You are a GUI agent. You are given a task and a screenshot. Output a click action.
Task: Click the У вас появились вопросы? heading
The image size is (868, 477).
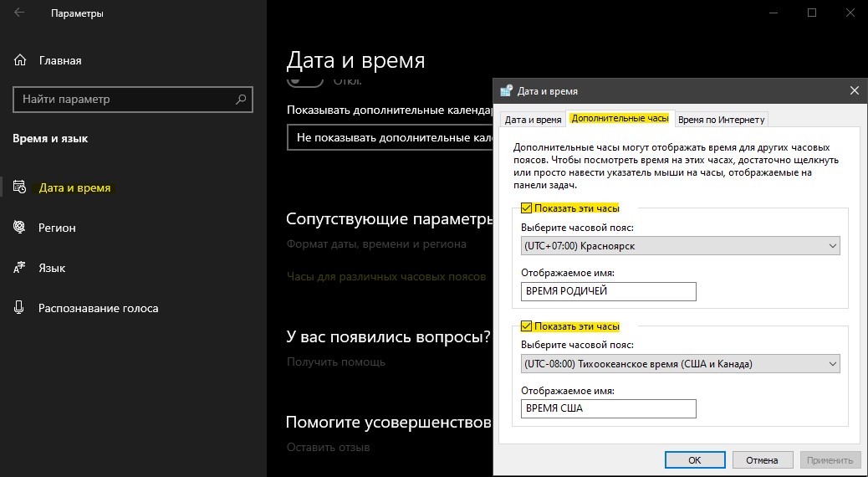coord(389,337)
